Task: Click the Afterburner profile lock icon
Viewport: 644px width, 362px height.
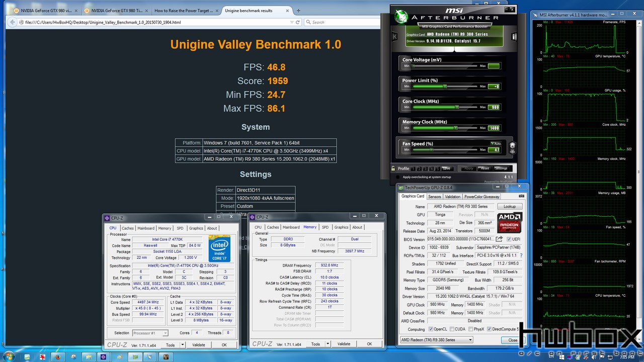Action: [393, 168]
